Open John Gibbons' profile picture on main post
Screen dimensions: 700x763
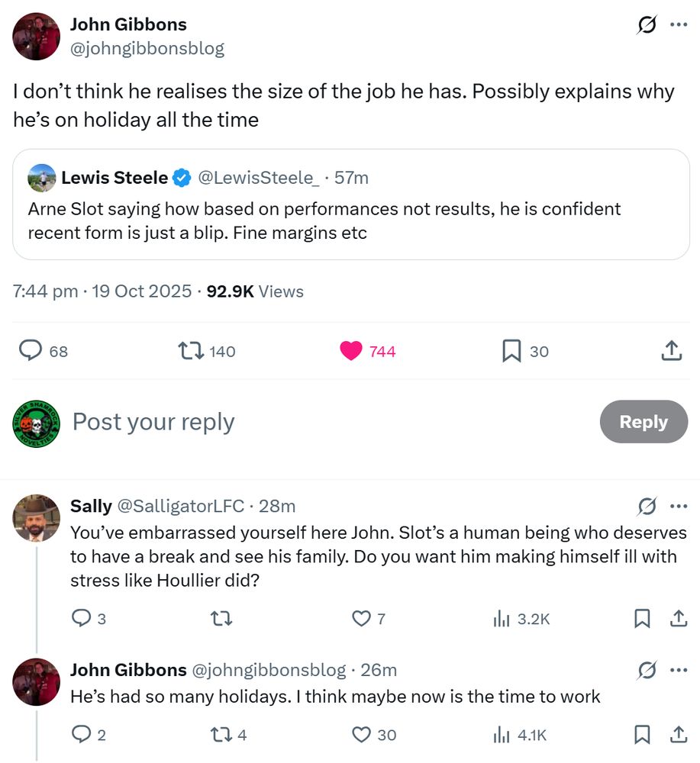tap(37, 36)
